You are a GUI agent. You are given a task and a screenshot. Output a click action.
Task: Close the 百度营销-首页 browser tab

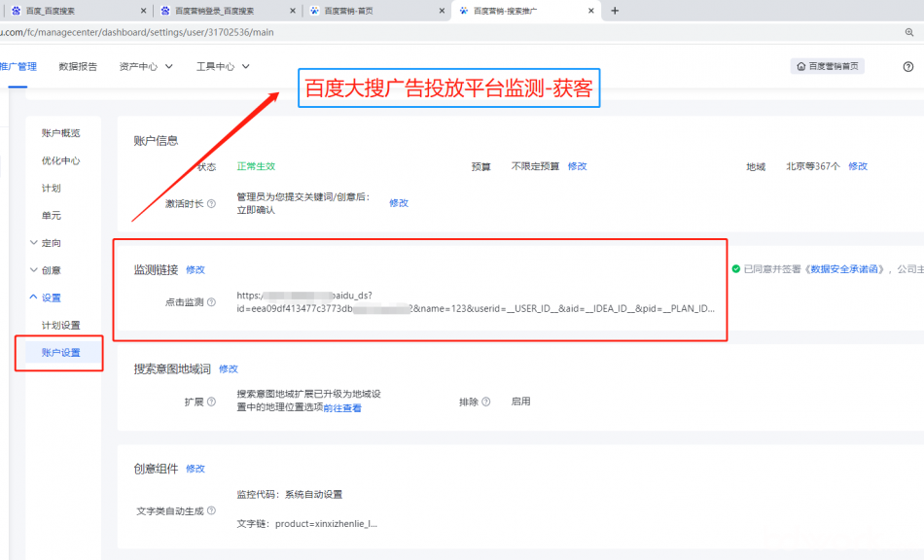(442, 11)
